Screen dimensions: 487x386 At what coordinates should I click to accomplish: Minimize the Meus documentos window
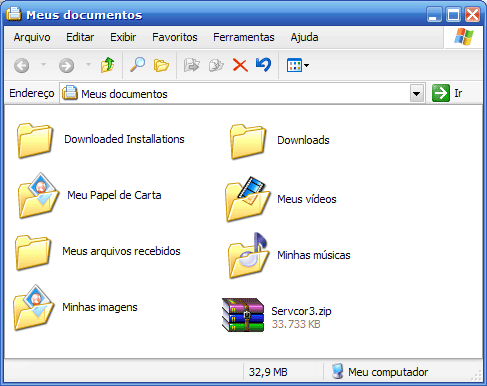[x=434, y=15]
